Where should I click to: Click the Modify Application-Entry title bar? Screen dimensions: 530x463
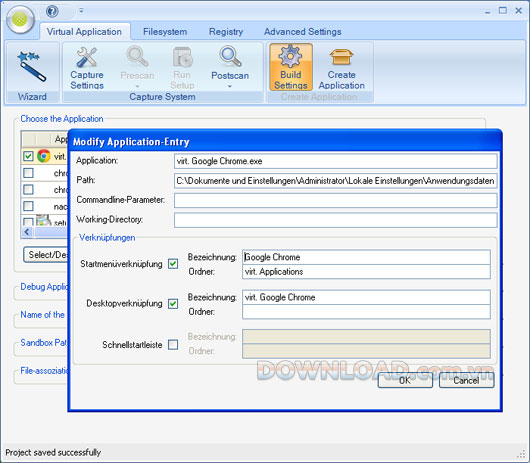click(x=285, y=142)
